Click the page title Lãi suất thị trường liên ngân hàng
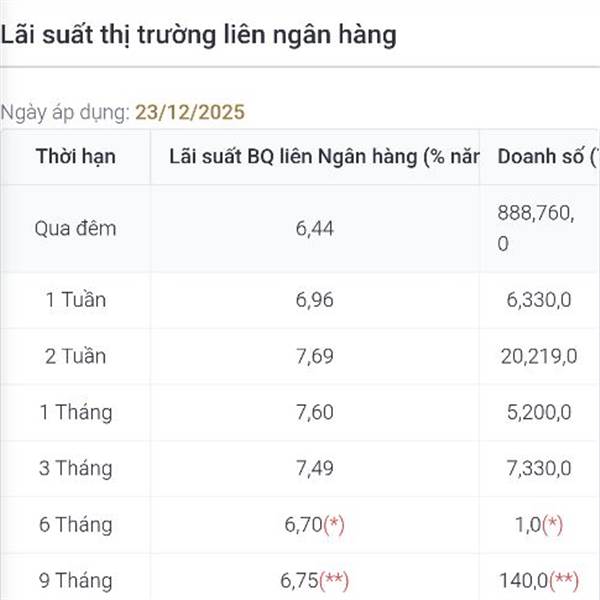 (x=198, y=35)
